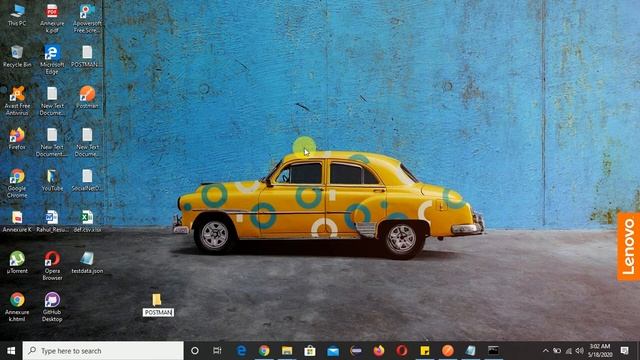Select the Microsoft Edge desktop shortcut

(x=52, y=60)
